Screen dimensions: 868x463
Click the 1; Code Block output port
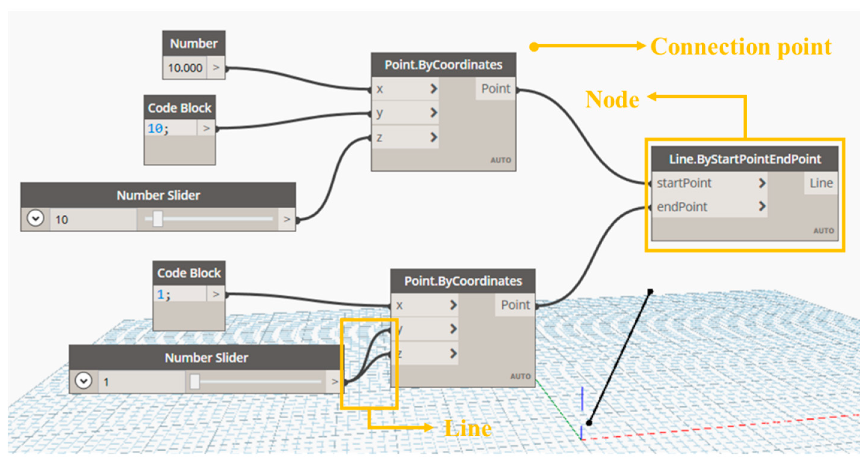pos(216,294)
